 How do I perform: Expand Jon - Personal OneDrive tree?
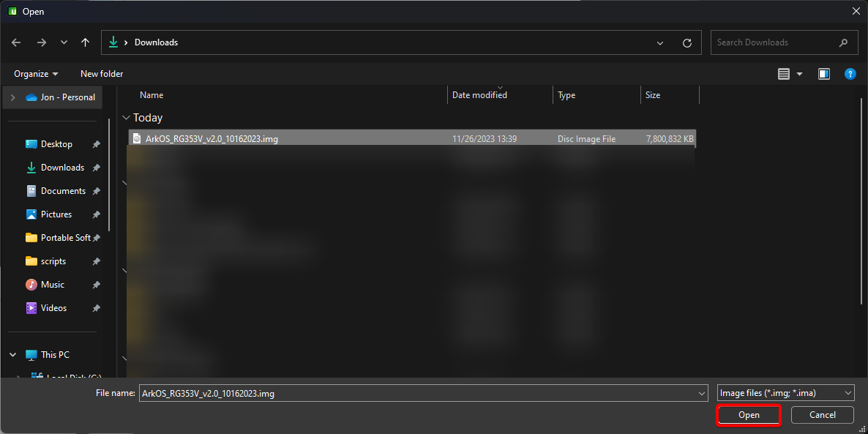(13, 97)
